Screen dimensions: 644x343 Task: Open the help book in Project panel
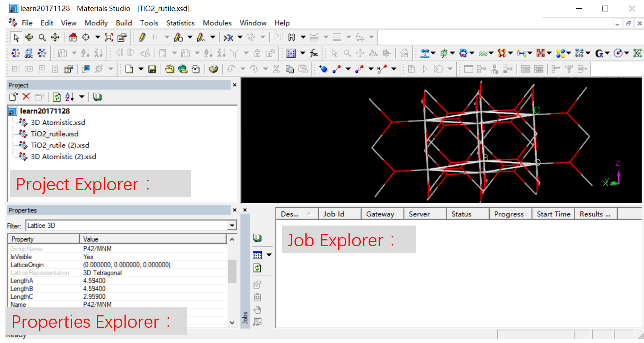[97, 97]
